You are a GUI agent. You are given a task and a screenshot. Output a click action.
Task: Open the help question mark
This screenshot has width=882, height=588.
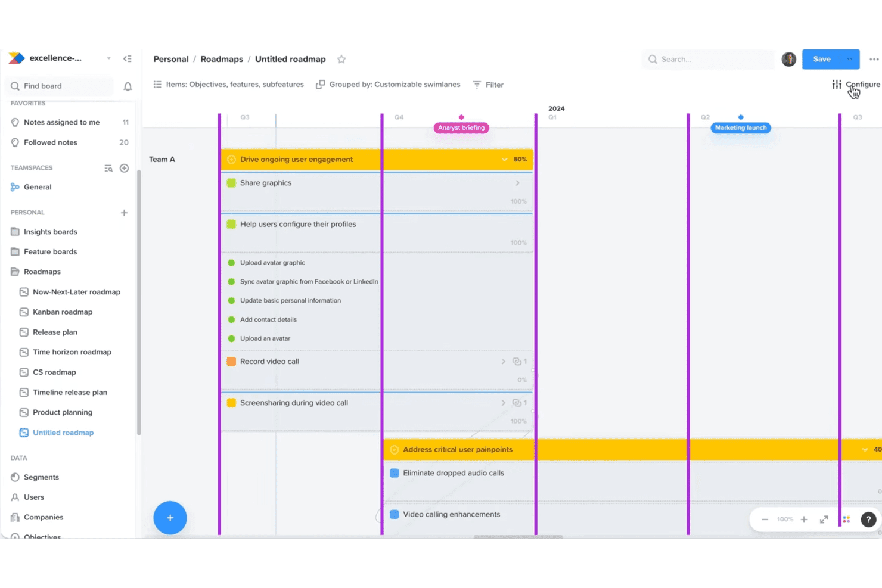[x=868, y=519]
